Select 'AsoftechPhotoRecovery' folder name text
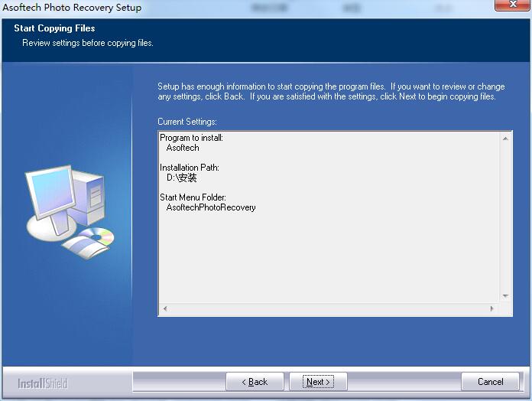The width and height of the screenshot is (532, 401). point(211,207)
